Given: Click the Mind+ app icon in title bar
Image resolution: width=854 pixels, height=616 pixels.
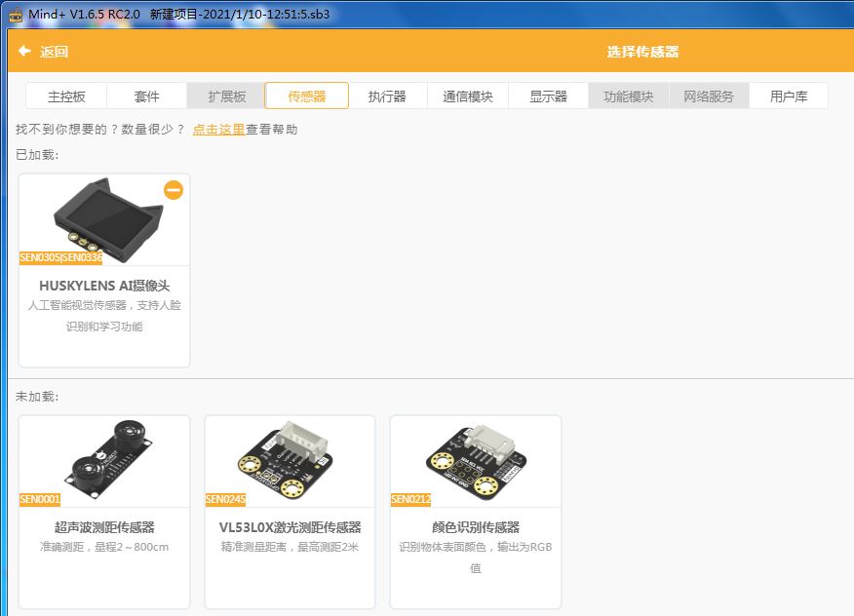Looking at the screenshot, I should pos(16,15).
